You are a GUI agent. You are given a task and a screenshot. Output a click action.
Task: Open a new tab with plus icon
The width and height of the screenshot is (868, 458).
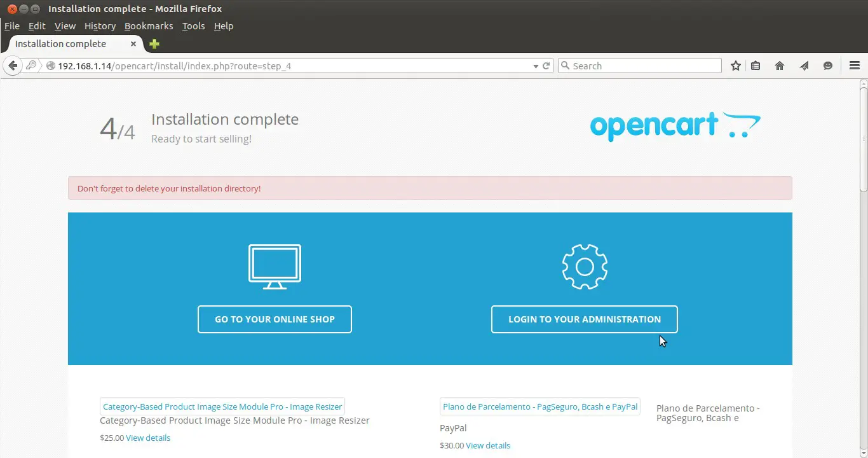point(154,44)
